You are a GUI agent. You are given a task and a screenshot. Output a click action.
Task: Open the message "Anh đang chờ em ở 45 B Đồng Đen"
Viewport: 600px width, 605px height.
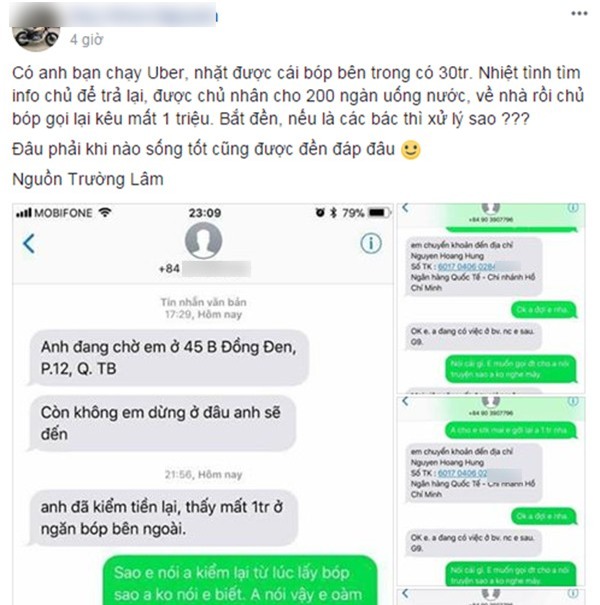[169, 357]
